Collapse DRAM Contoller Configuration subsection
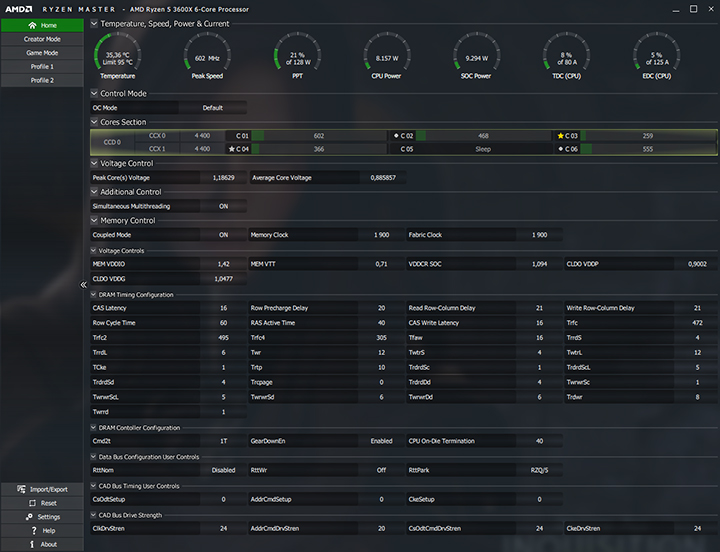Screen dimensions: 720x552 pos(93,428)
